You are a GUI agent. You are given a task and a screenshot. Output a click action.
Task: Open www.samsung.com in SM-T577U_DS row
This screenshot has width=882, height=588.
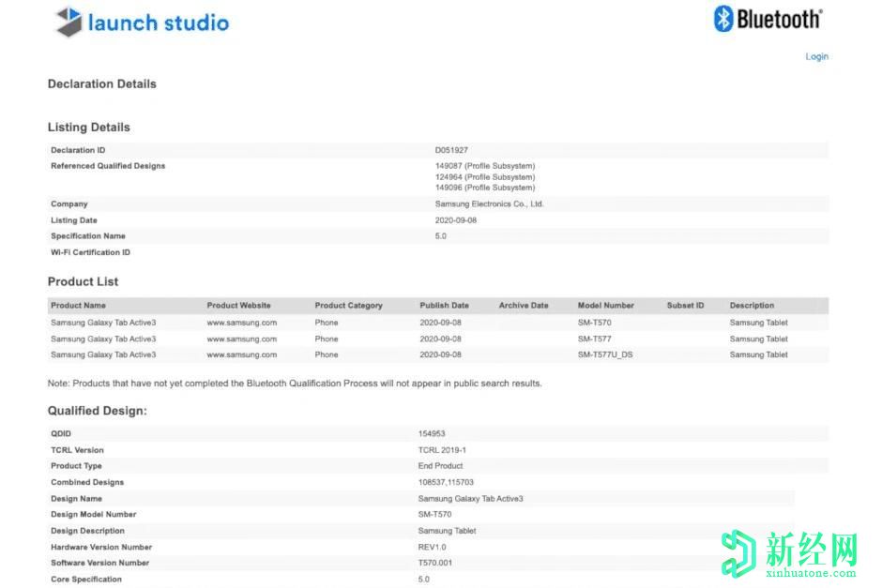241,354
